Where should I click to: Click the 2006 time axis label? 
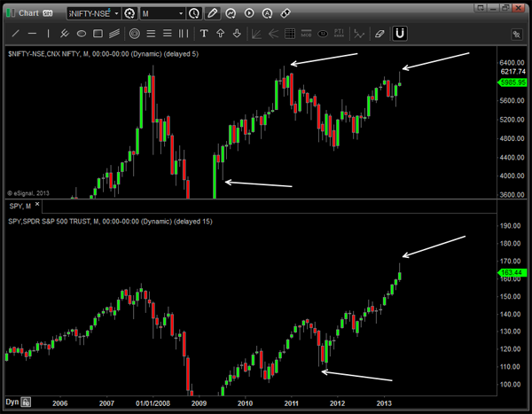tap(60, 403)
